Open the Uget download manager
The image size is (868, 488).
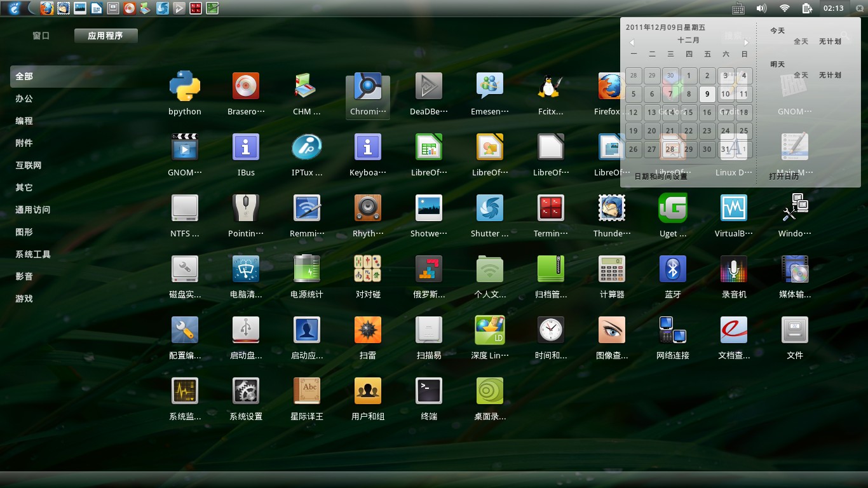[x=673, y=208]
